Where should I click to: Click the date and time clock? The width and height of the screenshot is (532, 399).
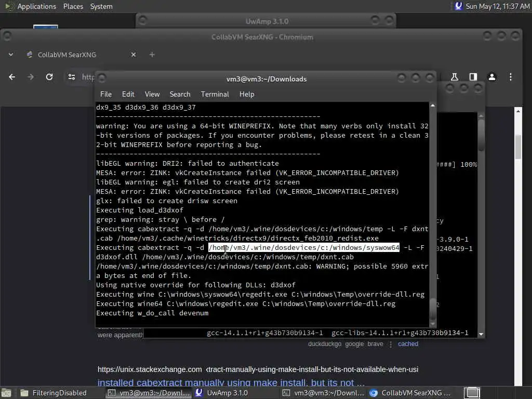coord(497,6)
